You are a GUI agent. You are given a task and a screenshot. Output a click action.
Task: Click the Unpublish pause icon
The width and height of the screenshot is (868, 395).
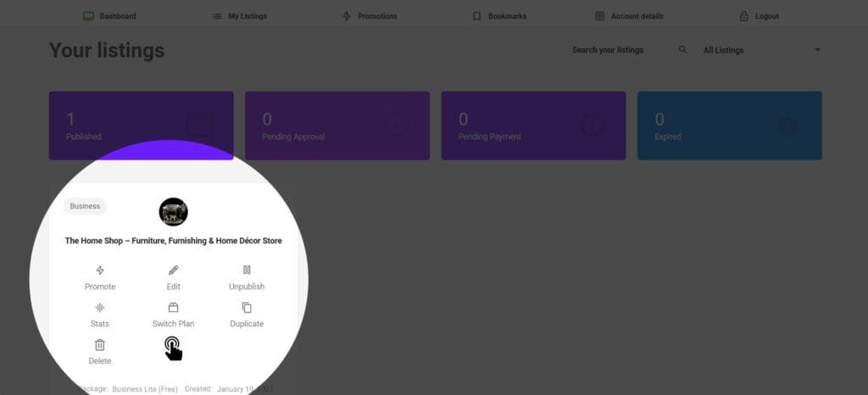247,270
